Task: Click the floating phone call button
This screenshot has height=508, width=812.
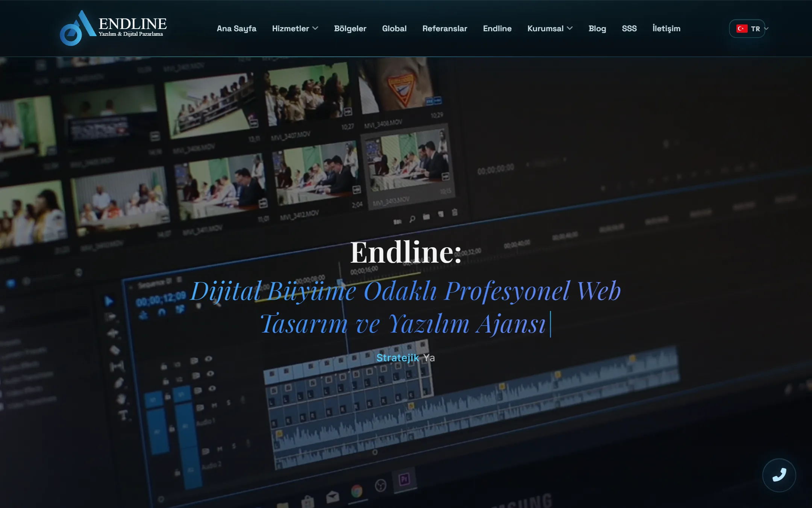Action: pos(779,475)
